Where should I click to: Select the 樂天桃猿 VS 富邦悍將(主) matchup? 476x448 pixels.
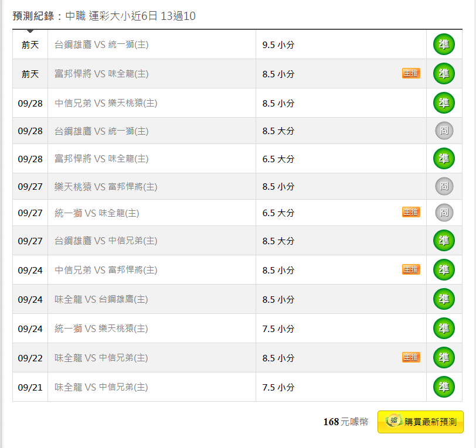click(x=106, y=187)
